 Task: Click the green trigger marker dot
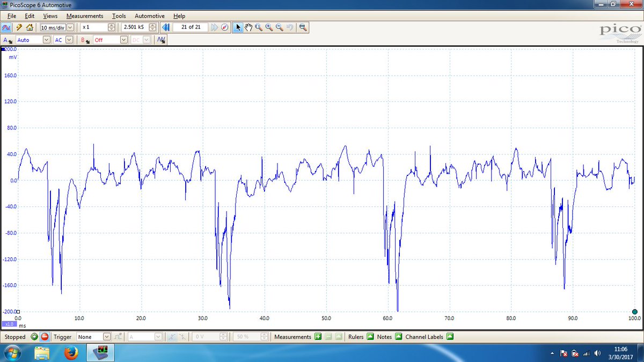click(635, 312)
